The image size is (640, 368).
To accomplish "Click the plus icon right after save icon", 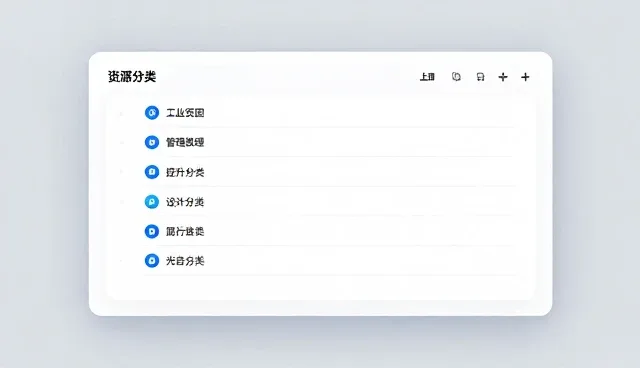I will click(503, 77).
